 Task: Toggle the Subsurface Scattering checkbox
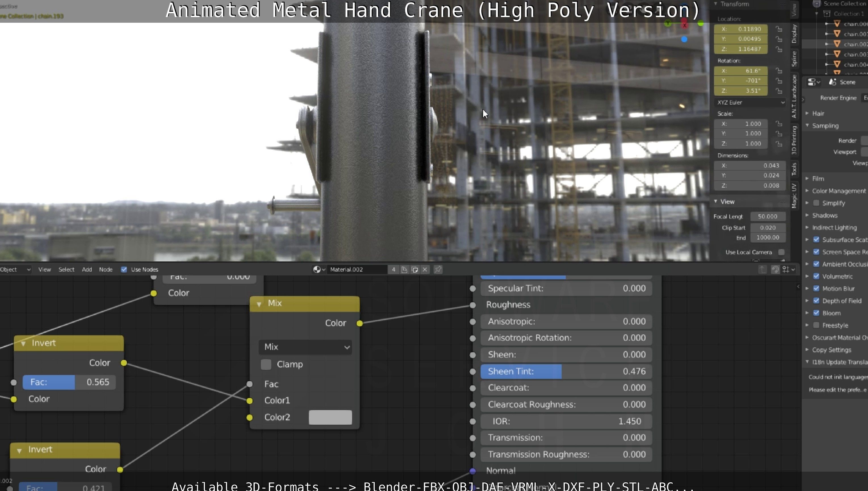pyautogui.click(x=816, y=240)
